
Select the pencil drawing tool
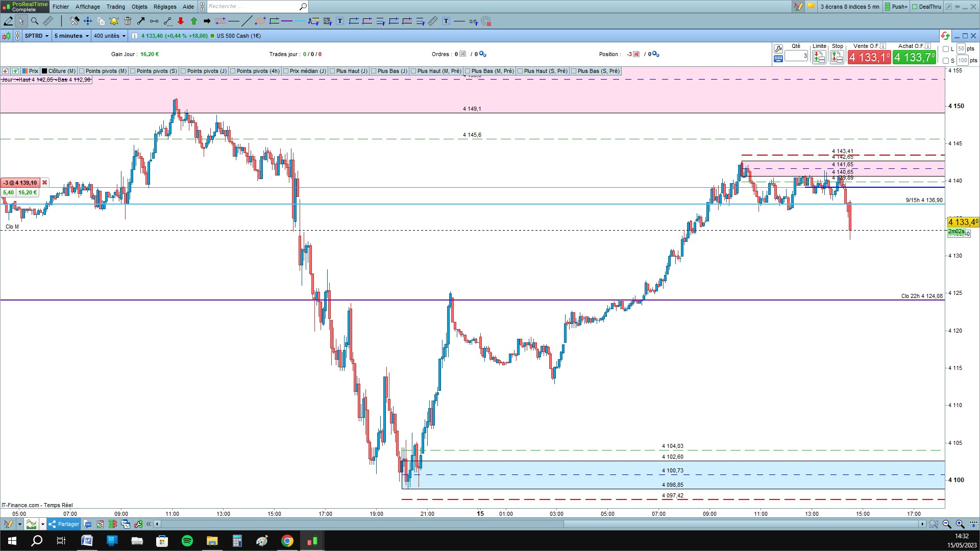(x=8, y=21)
